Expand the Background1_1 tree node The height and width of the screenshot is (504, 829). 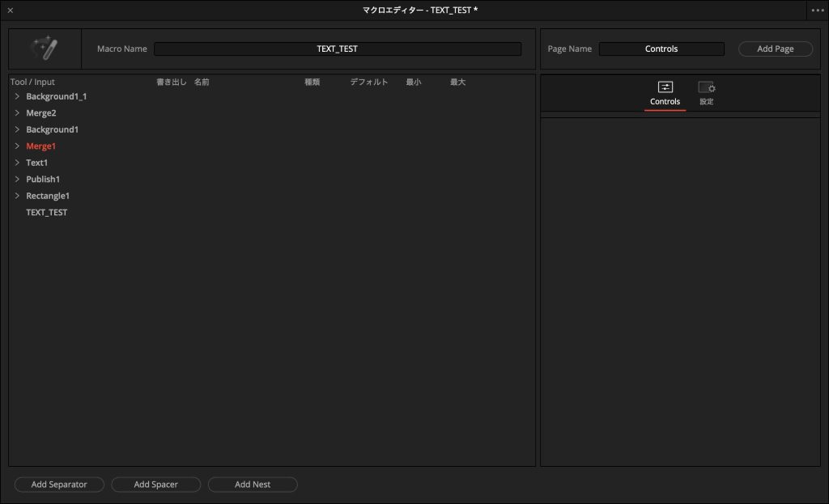tap(17, 96)
